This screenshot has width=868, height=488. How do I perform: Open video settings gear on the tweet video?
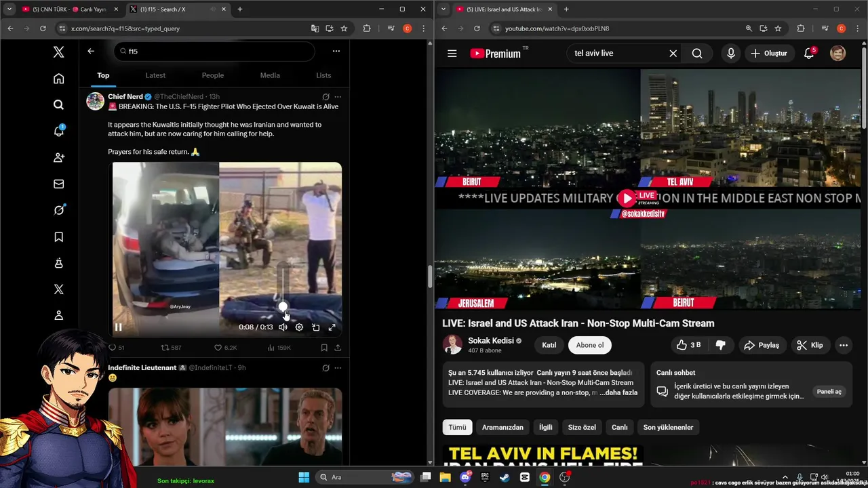pos(299,327)
